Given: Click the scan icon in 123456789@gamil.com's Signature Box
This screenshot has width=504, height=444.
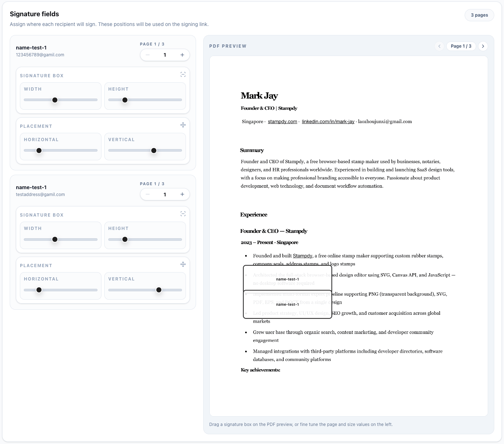Looking at the screenshot, I should [x=183, y=74].
